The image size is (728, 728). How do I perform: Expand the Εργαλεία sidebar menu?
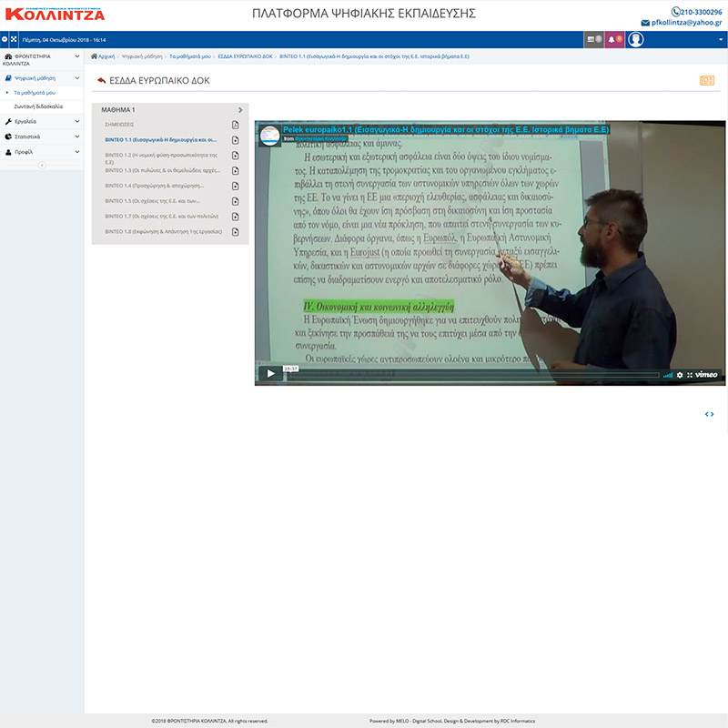point(41,121)
